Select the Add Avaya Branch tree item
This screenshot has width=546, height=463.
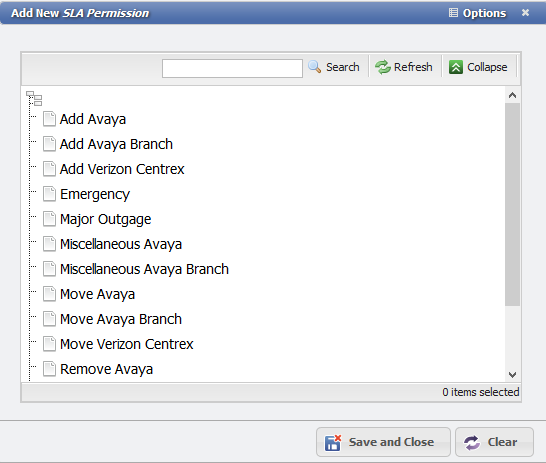(x=116, y=144)
